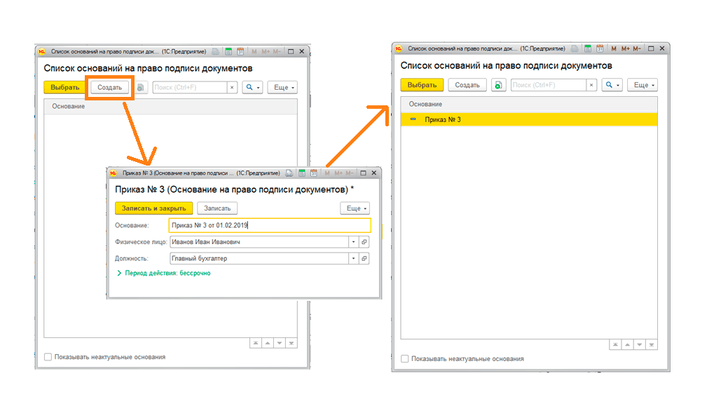Click the copy-item icon beside Создать in the right window
This screenshot has width=714, height=411.
point(499,85)
